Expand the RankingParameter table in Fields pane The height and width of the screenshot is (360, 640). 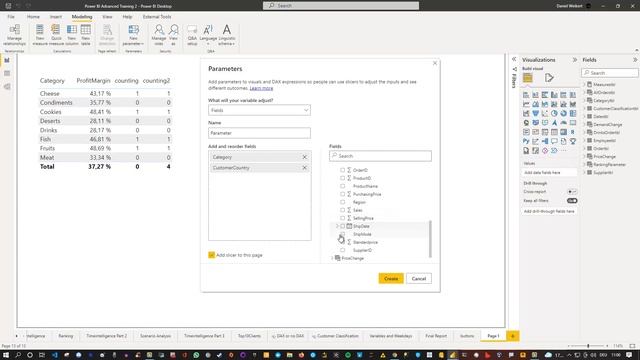pyautogui.click(x=584, y=164)
